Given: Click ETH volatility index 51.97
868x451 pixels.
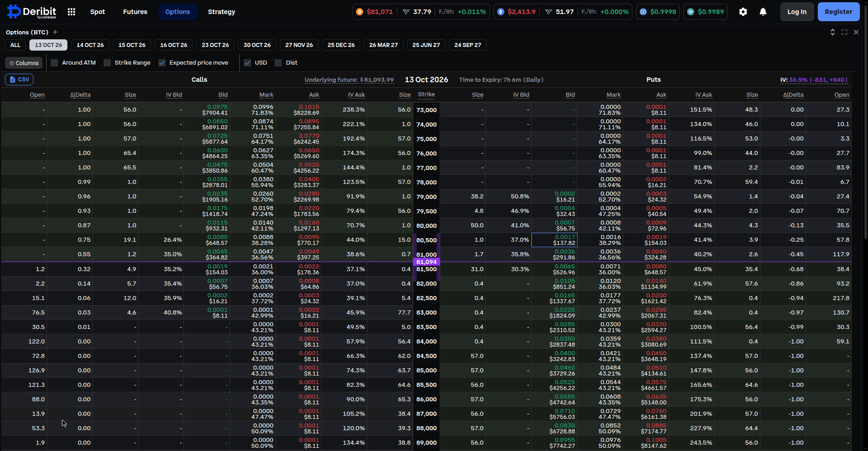Looking at the screenshot, I should [560, 12].
